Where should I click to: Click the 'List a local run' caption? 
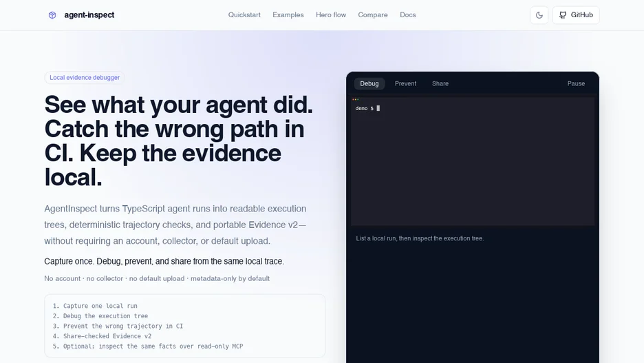tap(420, 238)
